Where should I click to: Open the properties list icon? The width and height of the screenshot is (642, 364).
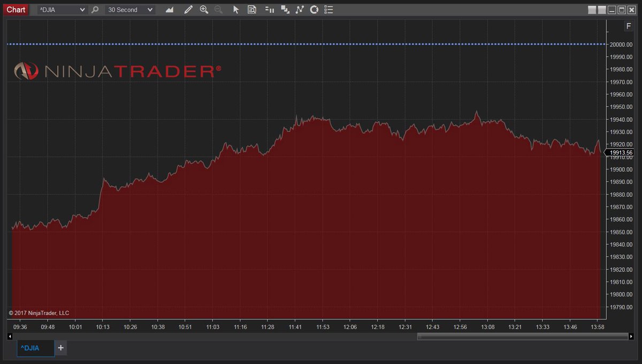click(329, 10)
